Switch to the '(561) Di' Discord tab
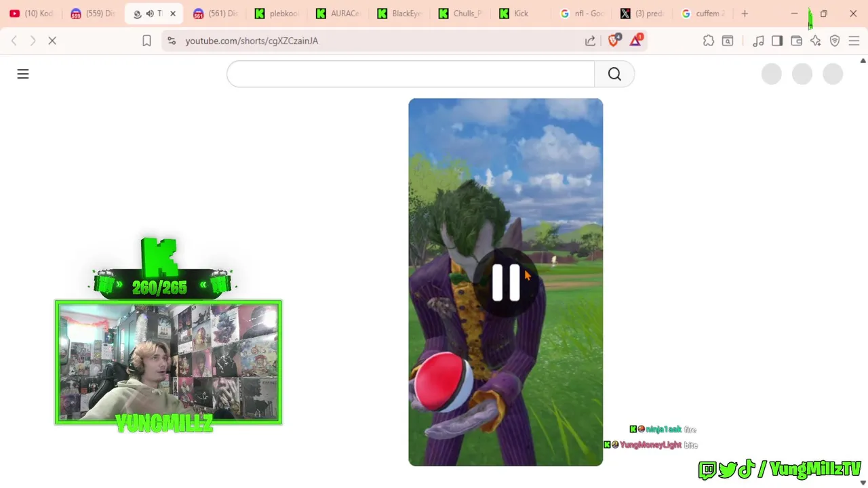 (x=215, y=14)
